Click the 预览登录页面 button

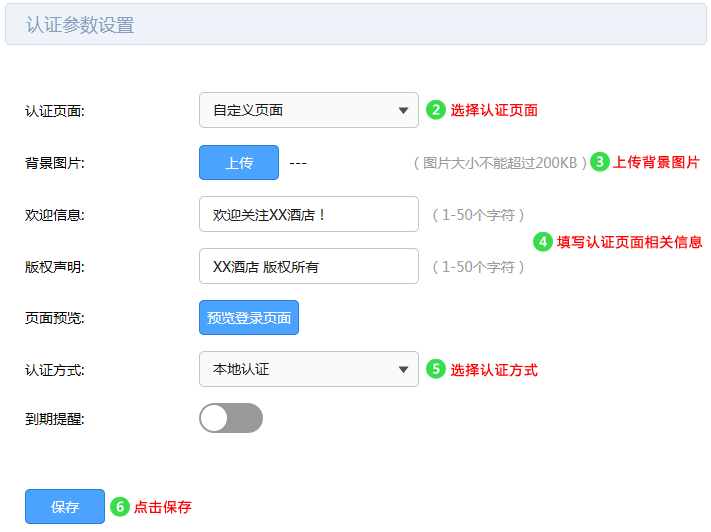249,318
